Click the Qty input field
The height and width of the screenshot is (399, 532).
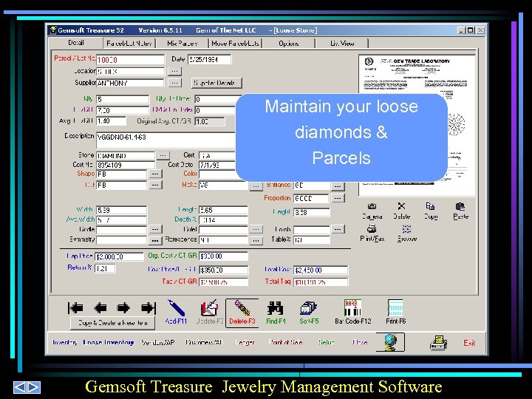click(123, 99)
